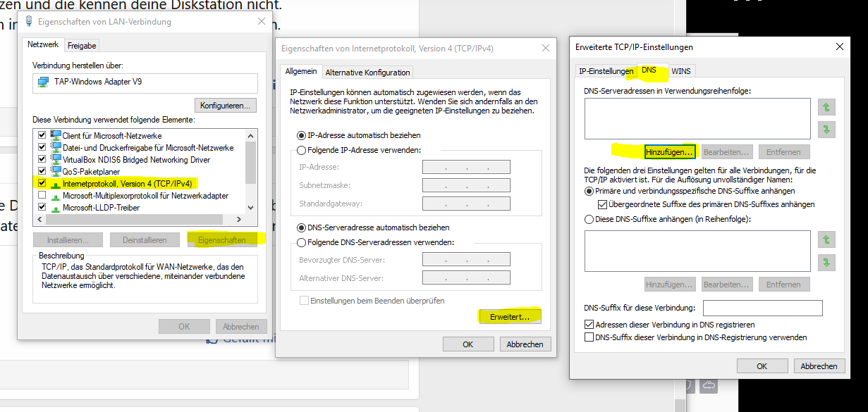868x412 pixels.
Task: Toggle Adressen dieser Verbindung in DNS registrieren
Action: 589,325
